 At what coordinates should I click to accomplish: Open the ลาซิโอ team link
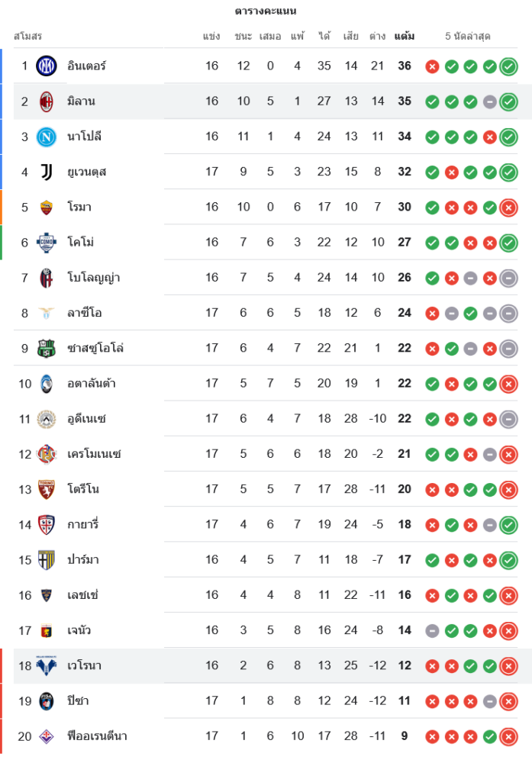84,313
